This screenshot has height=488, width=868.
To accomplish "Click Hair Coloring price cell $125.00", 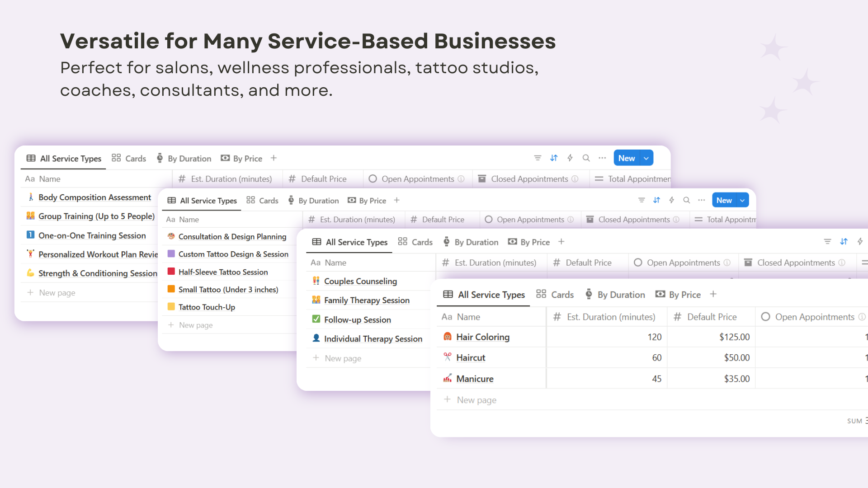I will click(x=711, y=337).
